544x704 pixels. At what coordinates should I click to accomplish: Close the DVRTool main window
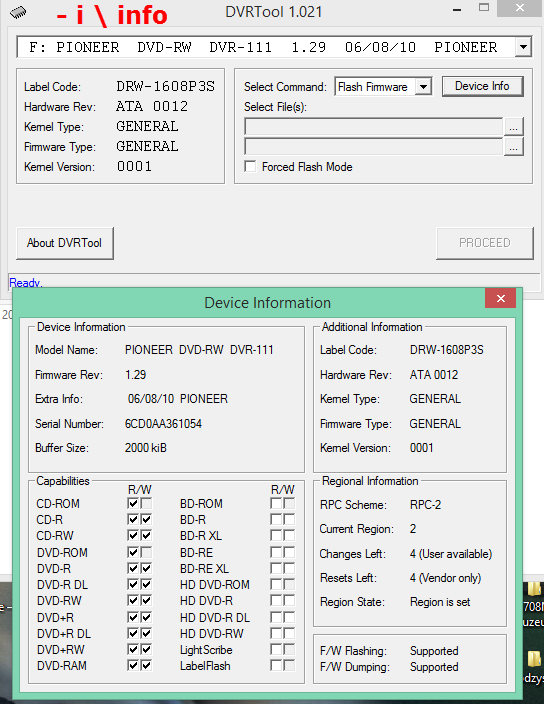(520, 8)
